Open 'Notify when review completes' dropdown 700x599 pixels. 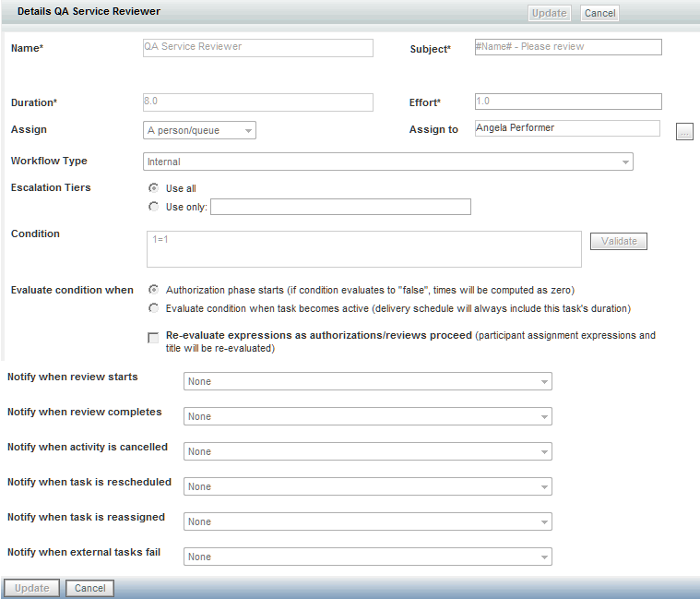367,416
